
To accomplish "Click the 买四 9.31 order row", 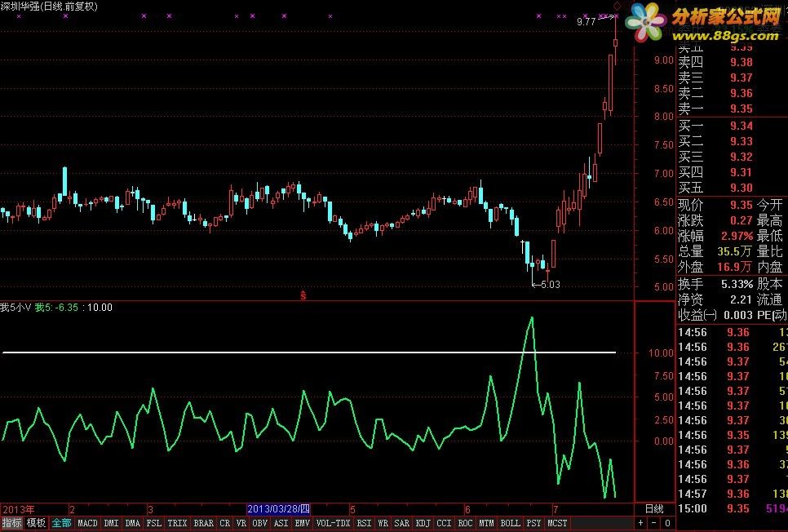I will click(715, 172).
